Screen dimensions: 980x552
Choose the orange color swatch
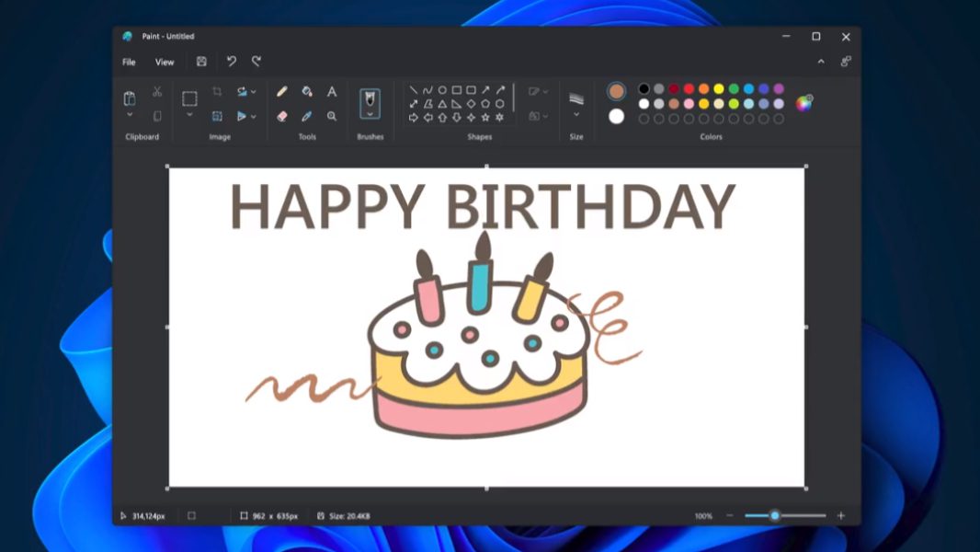(x=704, y=88)
